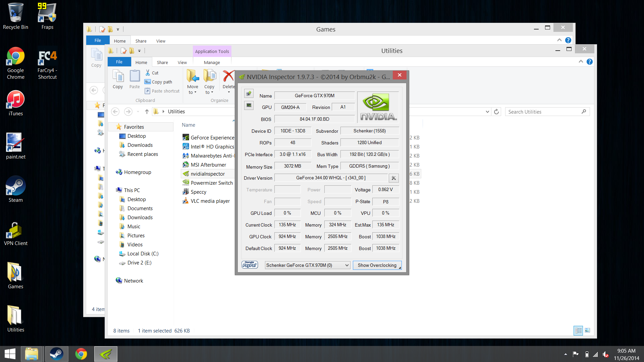Expand address bar history dropdown
The image size is (644, 362).
click(x=487, y=112)
